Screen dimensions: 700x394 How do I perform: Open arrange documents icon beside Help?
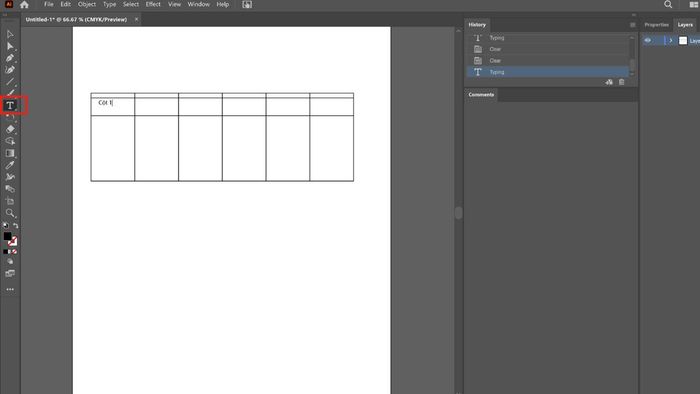click(x=247, y=4)
